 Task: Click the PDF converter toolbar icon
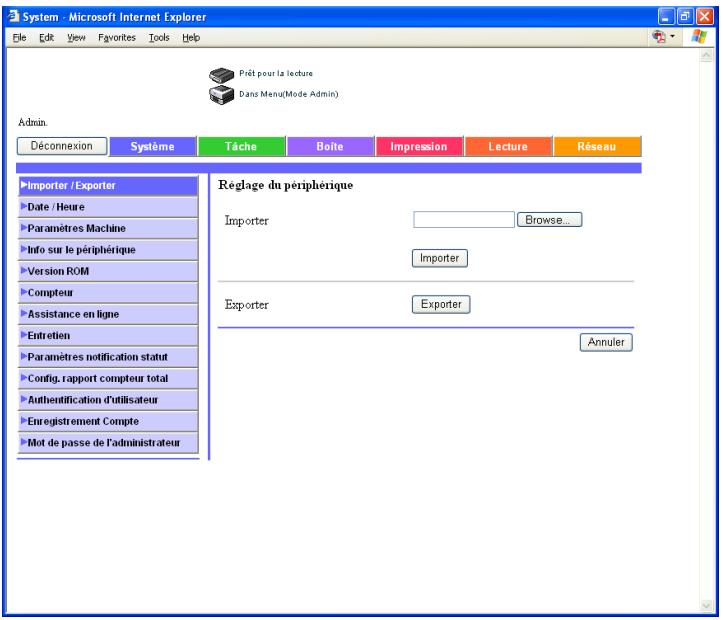[659, 36]
